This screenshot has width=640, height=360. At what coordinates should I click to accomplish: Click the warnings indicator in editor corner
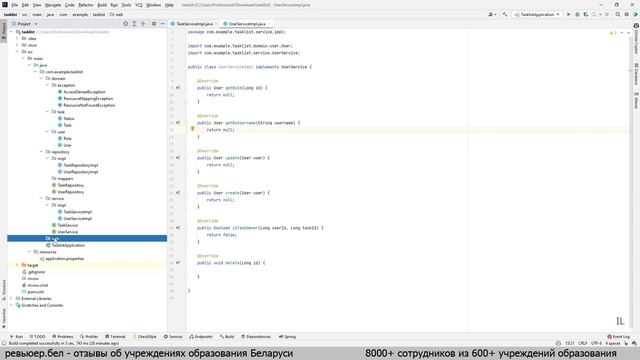(x=613, y=33)
